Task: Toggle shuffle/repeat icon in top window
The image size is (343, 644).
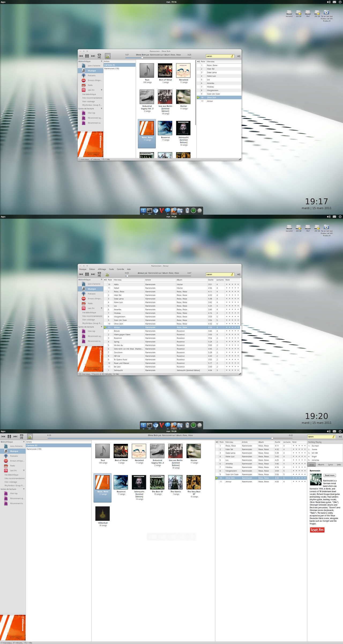Action: coord(99,56)
